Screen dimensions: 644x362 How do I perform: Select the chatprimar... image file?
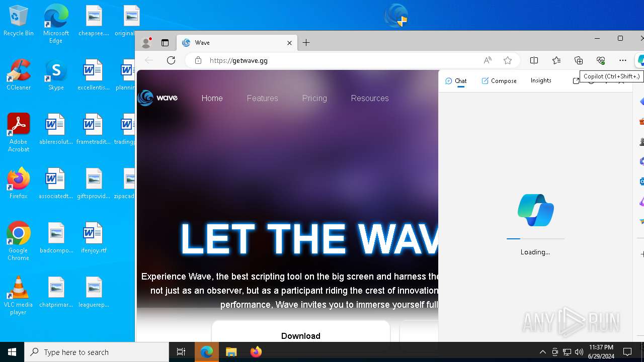click(x=56, y=293)
